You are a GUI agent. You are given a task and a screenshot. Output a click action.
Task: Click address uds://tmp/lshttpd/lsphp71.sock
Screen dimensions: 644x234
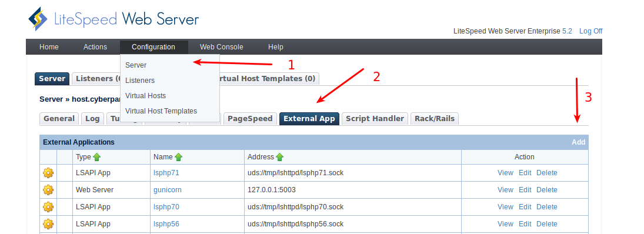296,173
